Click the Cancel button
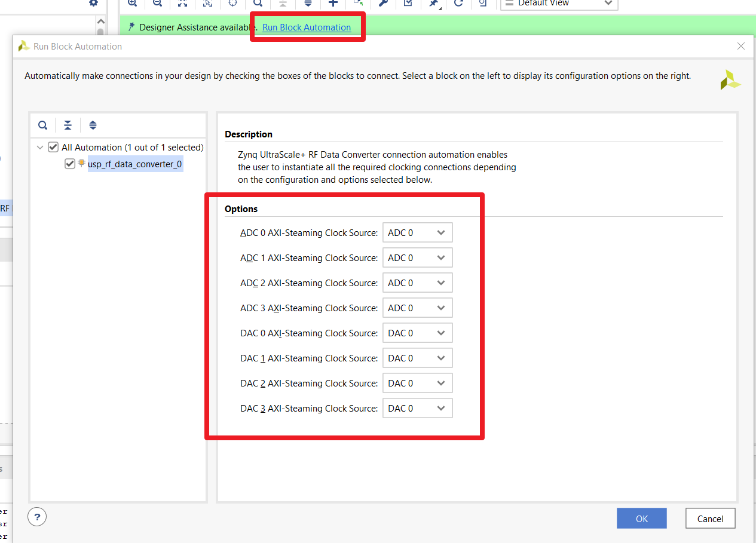Viewport: 756px width, 543px height. [710, 519]
